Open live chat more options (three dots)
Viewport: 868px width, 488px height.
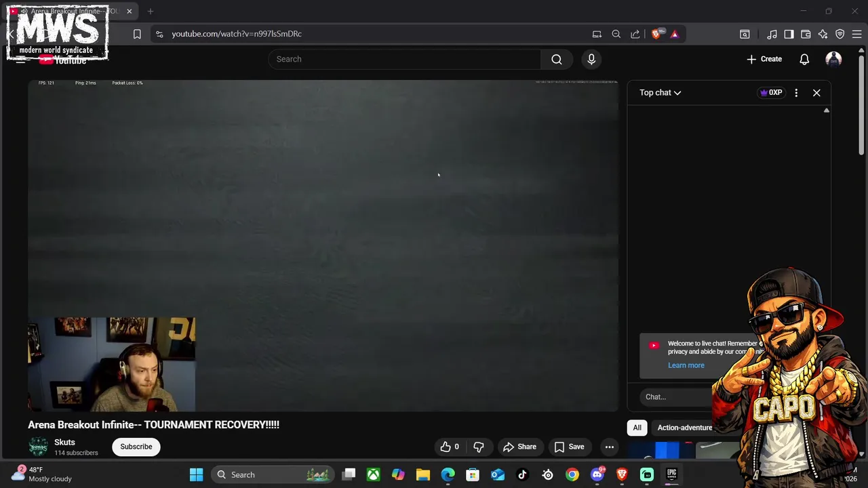(796, 93)
